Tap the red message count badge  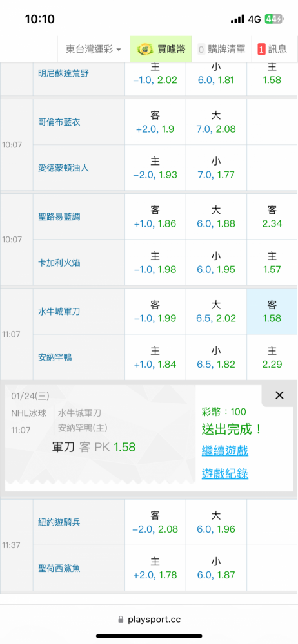261,50
